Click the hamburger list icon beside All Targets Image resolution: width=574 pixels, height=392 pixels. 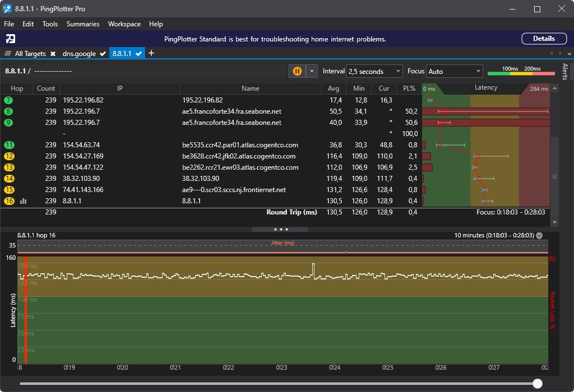[x=8, y=53]
